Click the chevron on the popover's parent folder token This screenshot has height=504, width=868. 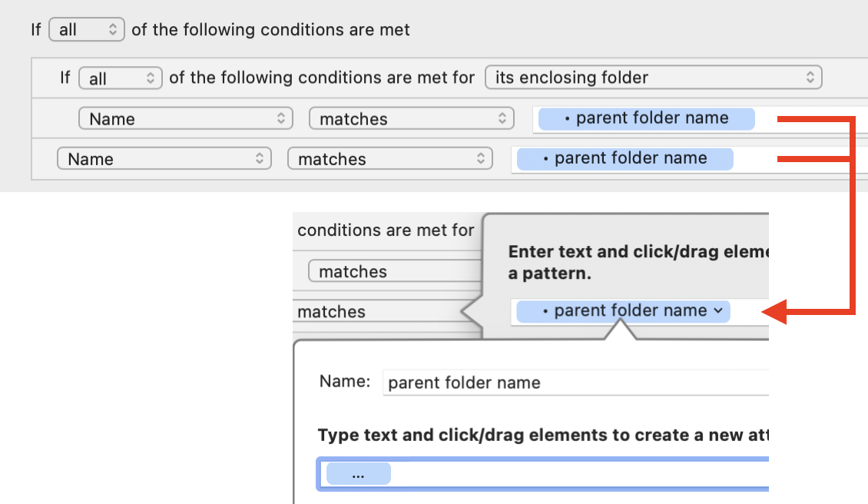(718, 311)
